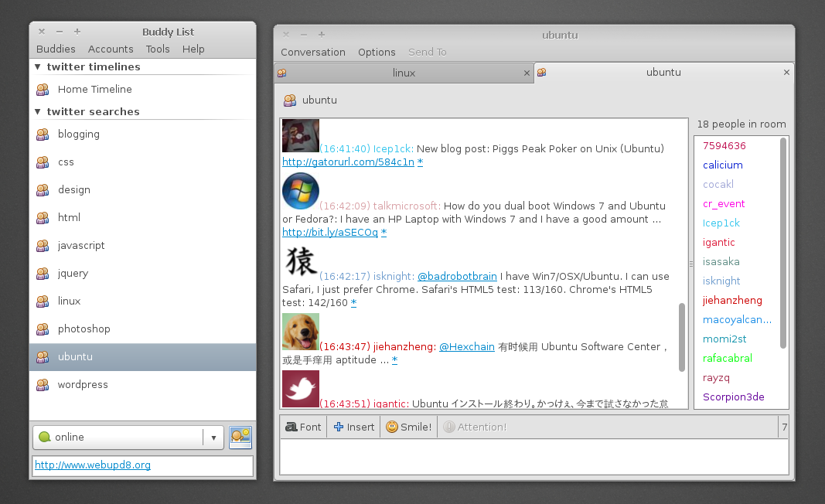Open the Accounts menu

click(x=111, y=49)
